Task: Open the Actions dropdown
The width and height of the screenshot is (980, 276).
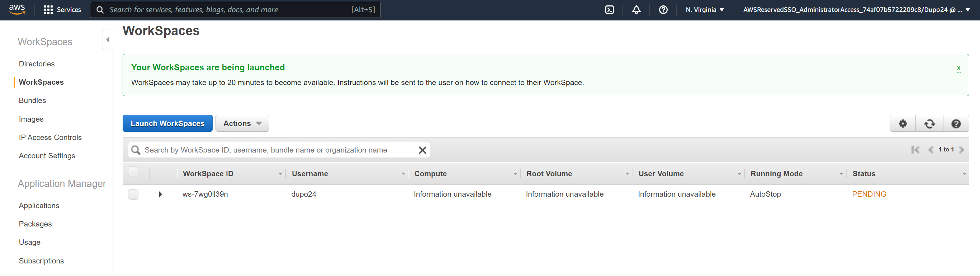Action: click(x=242, y=124)
